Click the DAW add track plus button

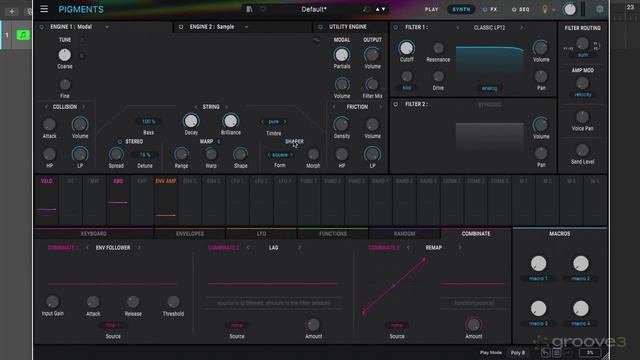tap(12, 11)
